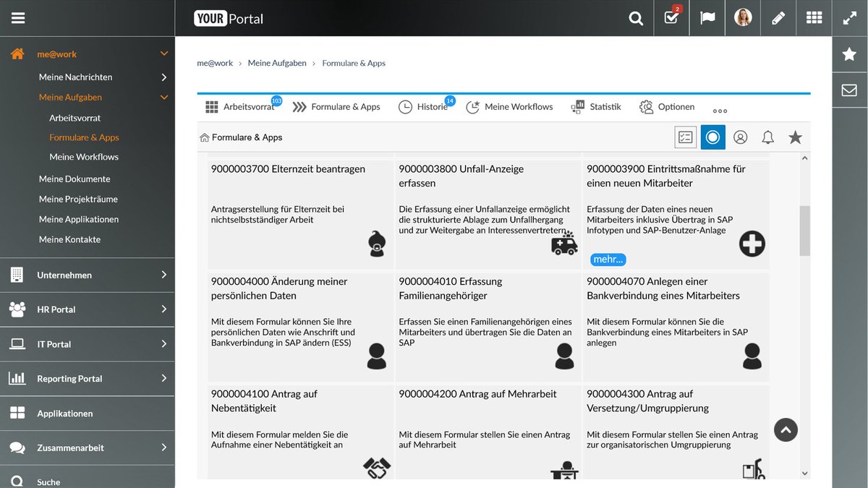
Task: Open the three-dot overflow menu
Action: coord(720,110)
